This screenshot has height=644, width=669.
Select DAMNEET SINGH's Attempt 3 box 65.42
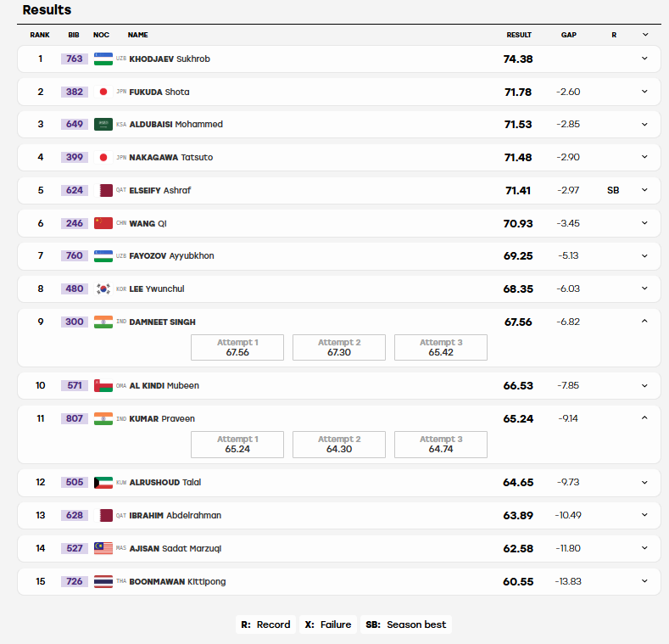tap(441, 348)
